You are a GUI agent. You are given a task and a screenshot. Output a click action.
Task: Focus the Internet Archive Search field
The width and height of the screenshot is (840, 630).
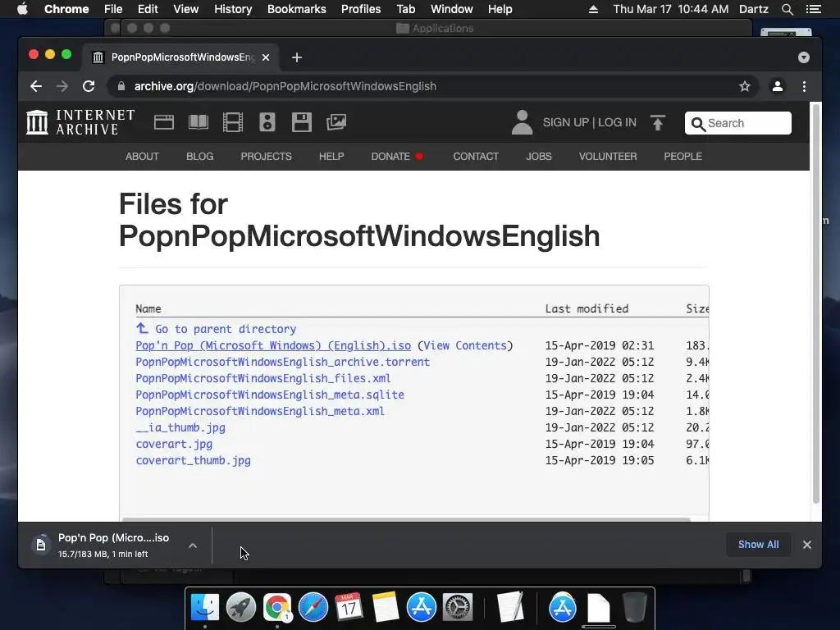tap(737, 123)
